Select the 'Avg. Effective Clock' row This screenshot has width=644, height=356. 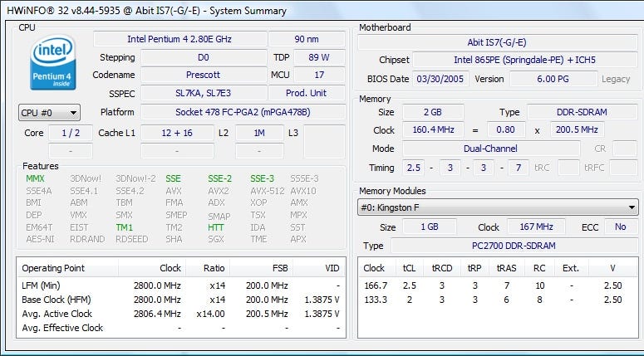pos(180,328)
